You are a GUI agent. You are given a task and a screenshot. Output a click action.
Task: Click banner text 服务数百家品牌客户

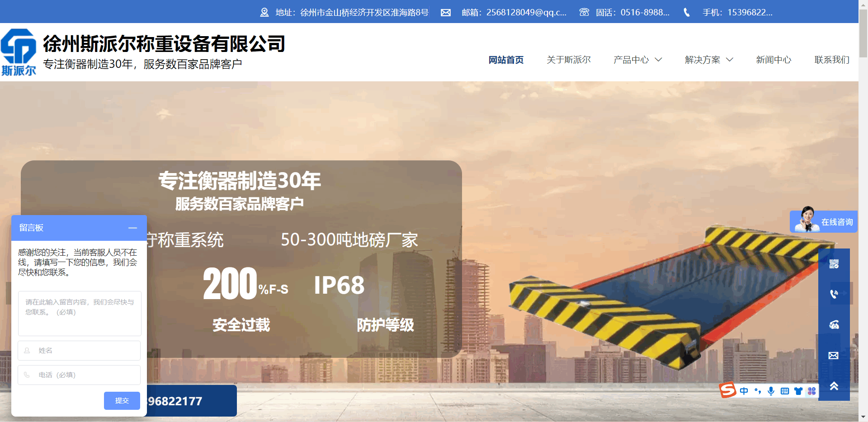240,204
